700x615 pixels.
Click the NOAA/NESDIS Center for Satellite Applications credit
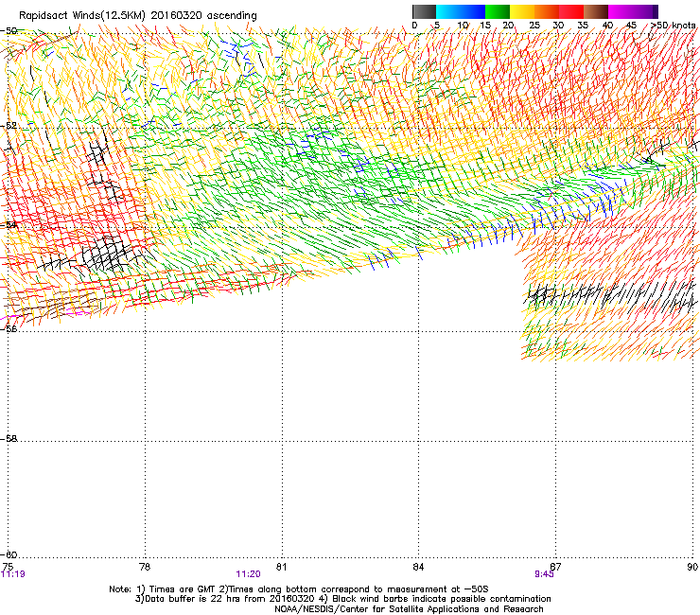tap(409, 609)
